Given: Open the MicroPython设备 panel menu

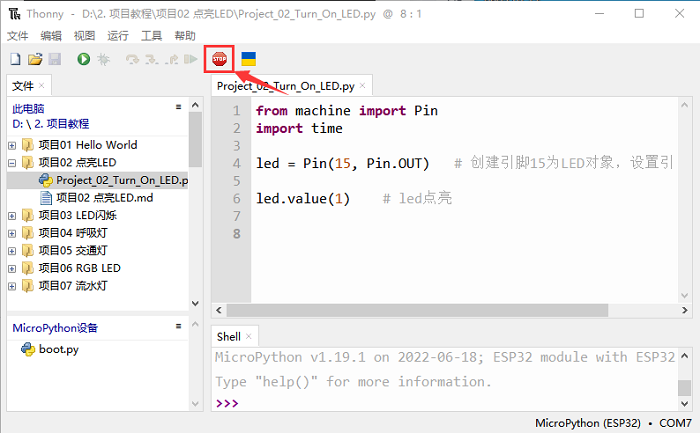Looking at the screenshot, I should coord(178,326).
